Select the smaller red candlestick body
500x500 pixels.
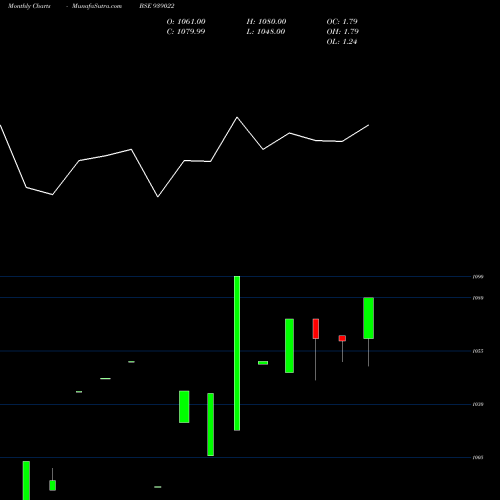(342, 338)
